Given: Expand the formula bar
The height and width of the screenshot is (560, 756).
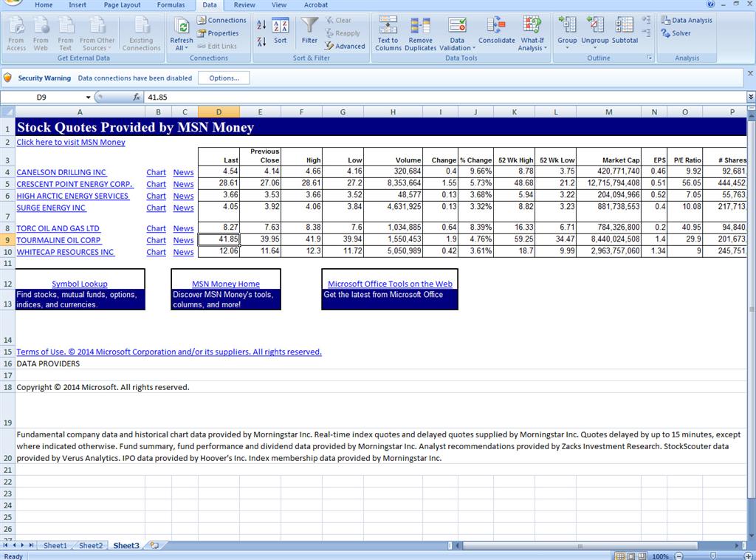Looking at the screenshot, I should pos(751,97).
